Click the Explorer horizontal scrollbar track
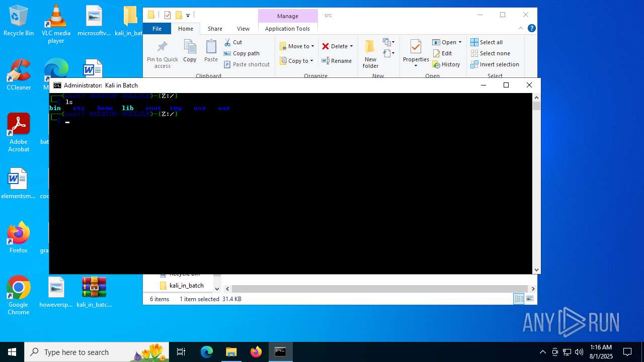 click(380, 289)
